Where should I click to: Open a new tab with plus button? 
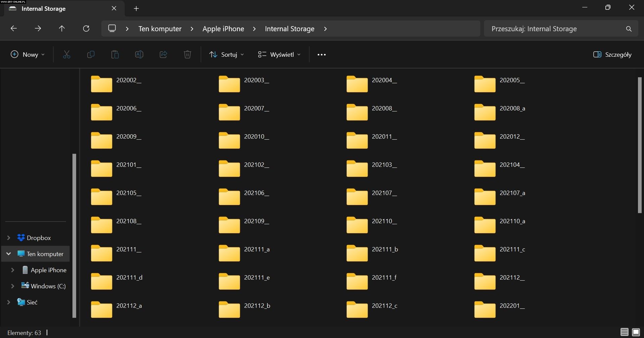[x=136, y=9]
